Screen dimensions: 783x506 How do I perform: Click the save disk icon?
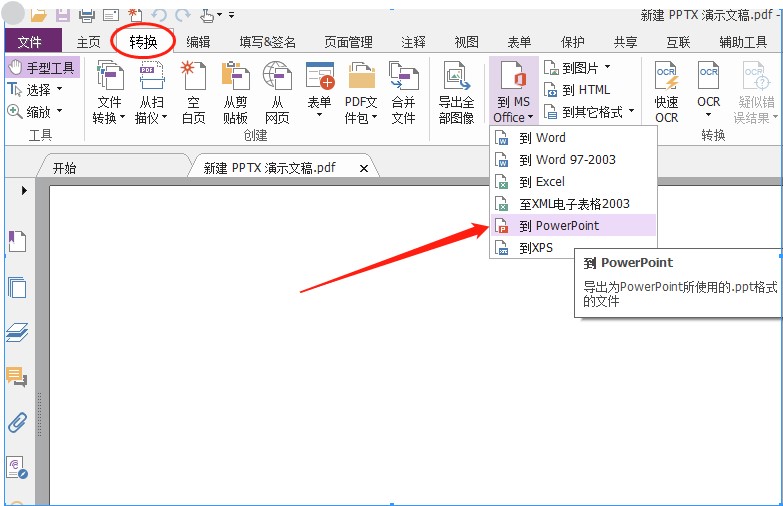tap(63, 15)
